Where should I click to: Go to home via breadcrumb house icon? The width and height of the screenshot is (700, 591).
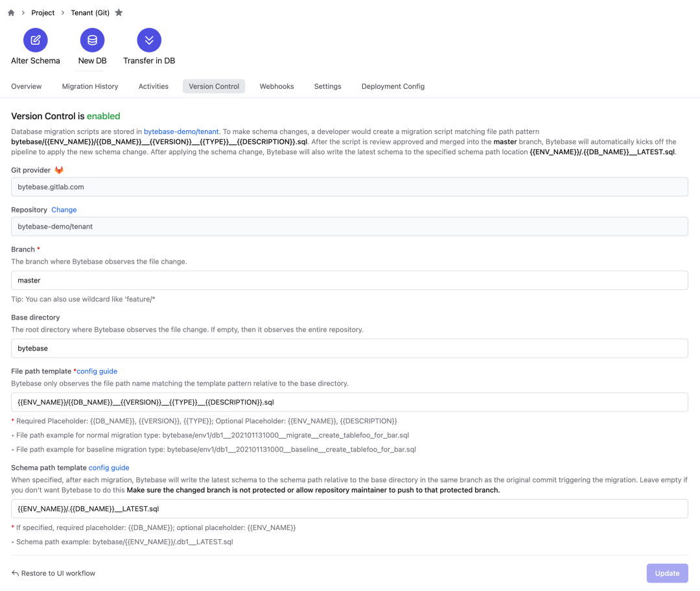(x=11, y=13)
